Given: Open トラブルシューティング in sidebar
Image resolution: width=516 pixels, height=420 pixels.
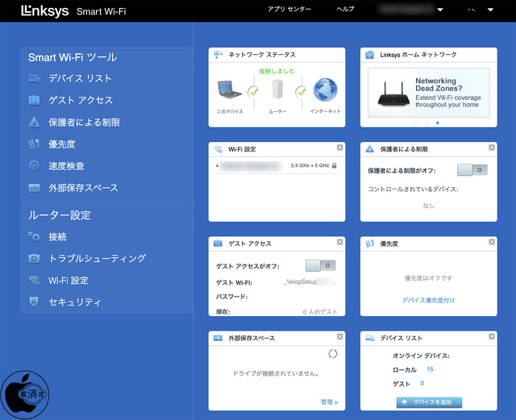Looking at the screenshot, I should [x=98, y=259].
